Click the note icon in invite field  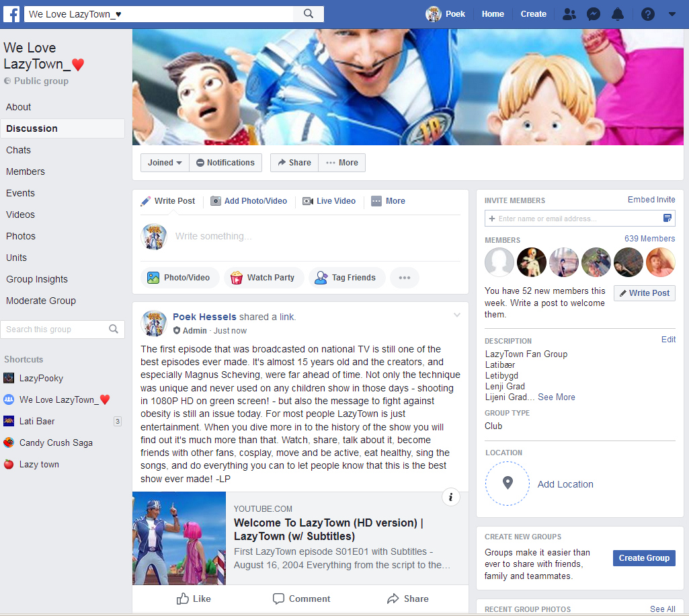(667, 219)
